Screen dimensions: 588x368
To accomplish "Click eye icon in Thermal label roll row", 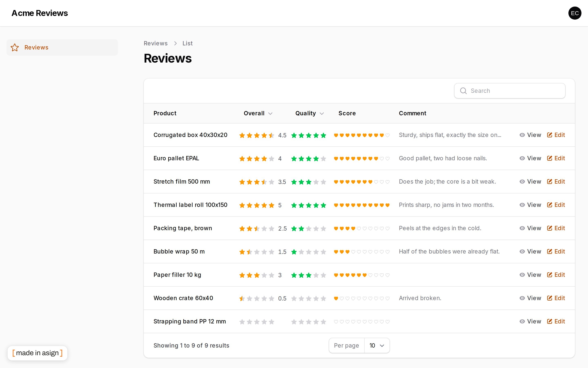I will click(x=522, y=205).
